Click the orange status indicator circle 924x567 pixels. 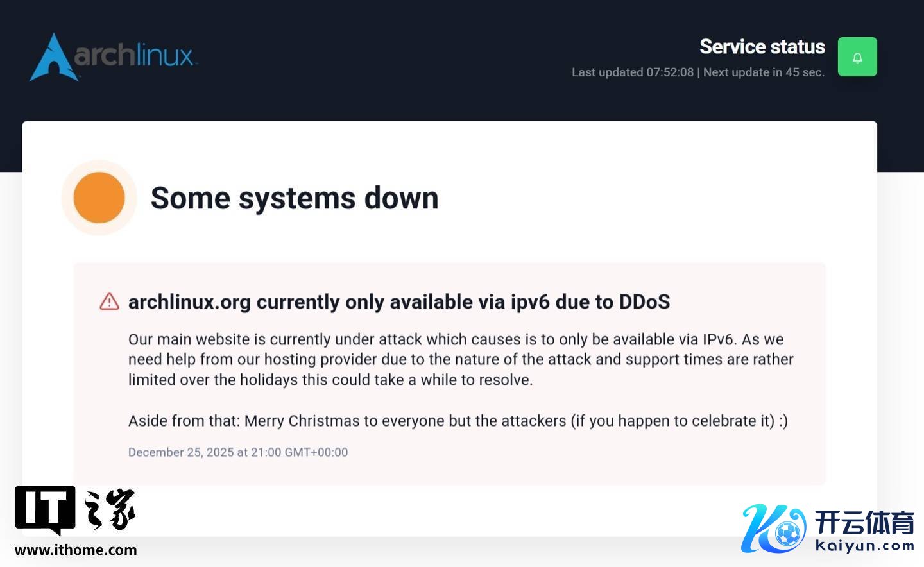99,198
